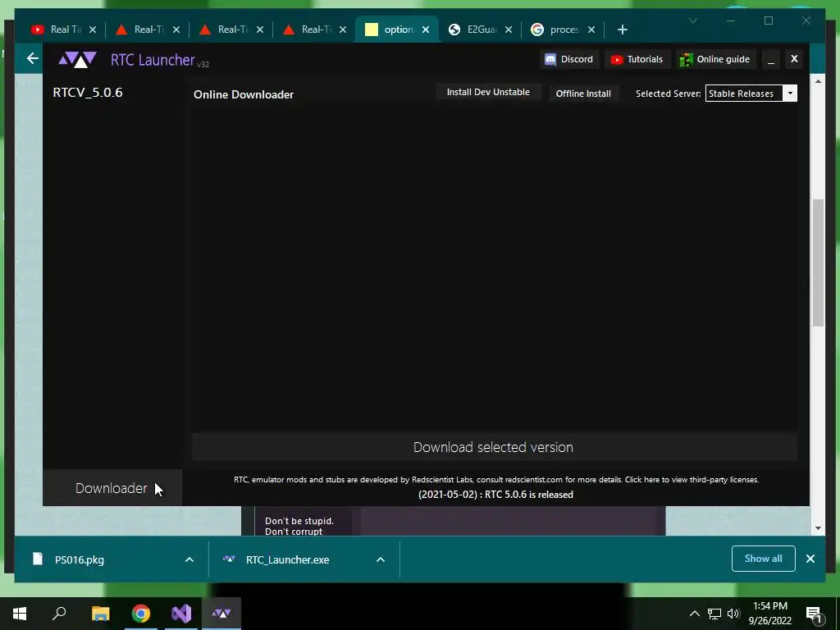This screenshot has height=630, width=840.
Task: Click the network tray icon
Action: [714, 614]
